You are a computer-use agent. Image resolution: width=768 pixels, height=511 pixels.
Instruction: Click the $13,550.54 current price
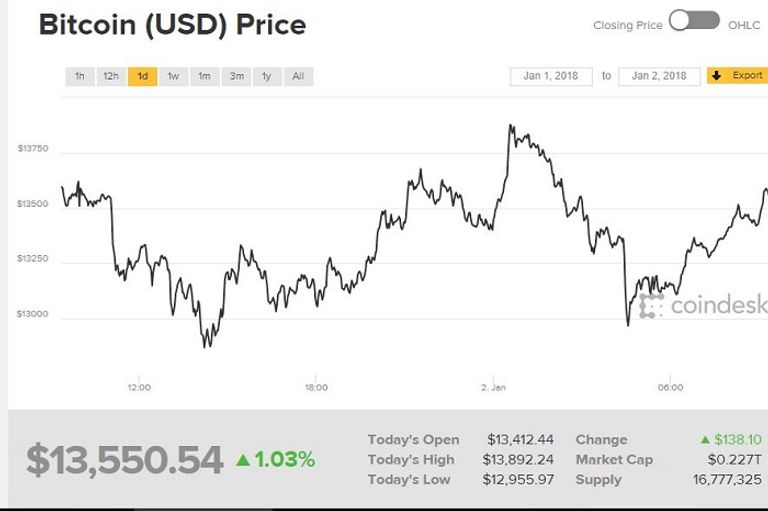(x=124, y=460)
